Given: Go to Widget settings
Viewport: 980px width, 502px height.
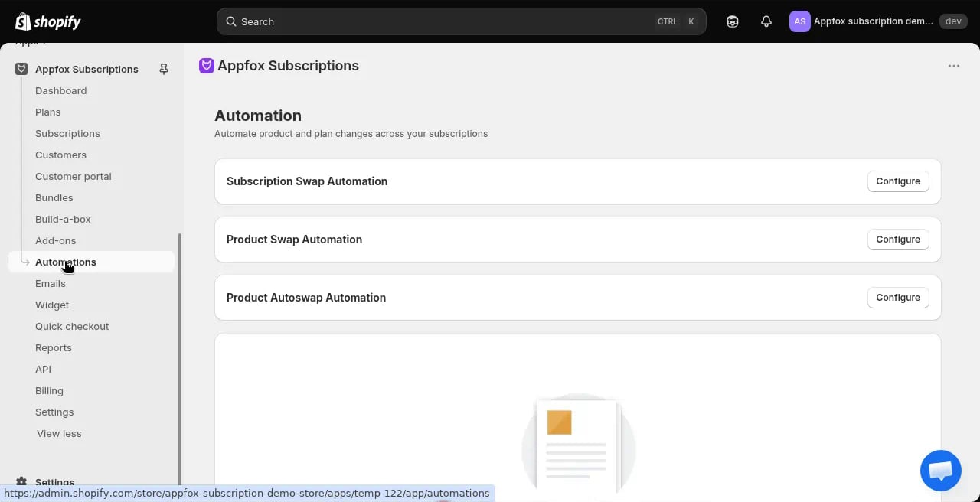Looking at the screenshot, I should coord(52,305).
